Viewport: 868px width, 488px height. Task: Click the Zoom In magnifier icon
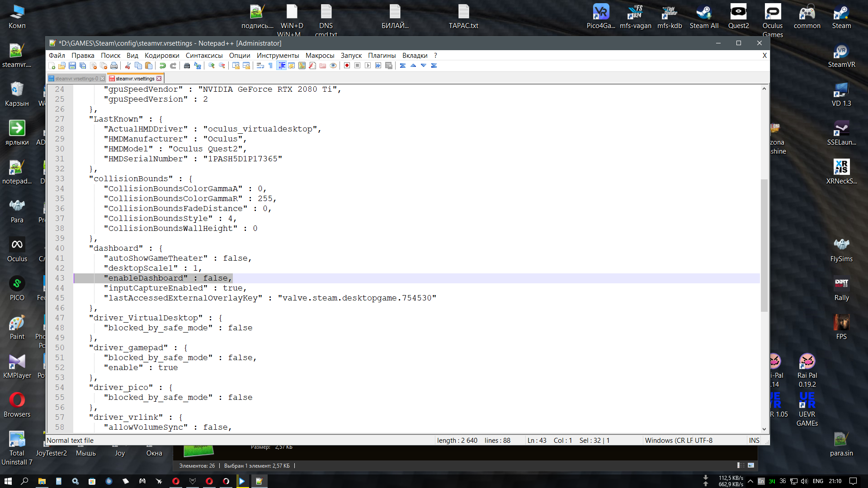tap(212, 66)
